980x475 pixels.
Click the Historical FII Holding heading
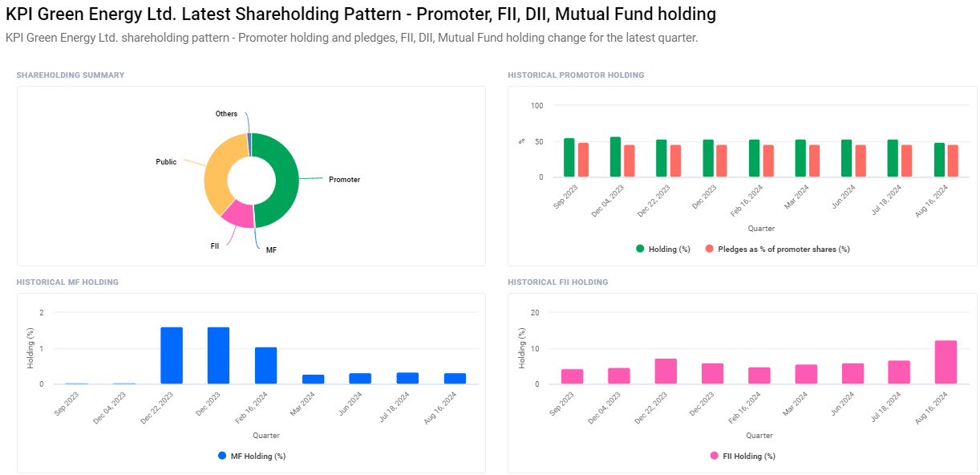point(557,282)
